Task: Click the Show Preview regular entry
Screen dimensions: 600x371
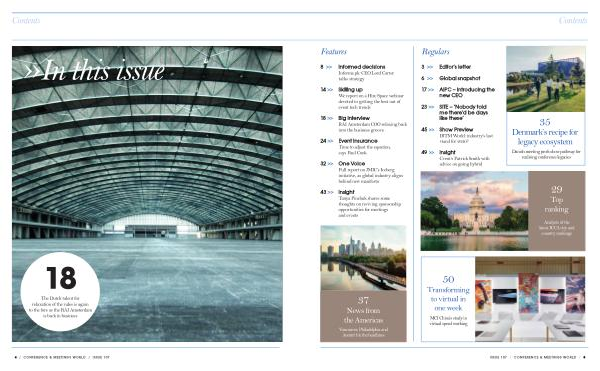Action: tap(457, 135)
